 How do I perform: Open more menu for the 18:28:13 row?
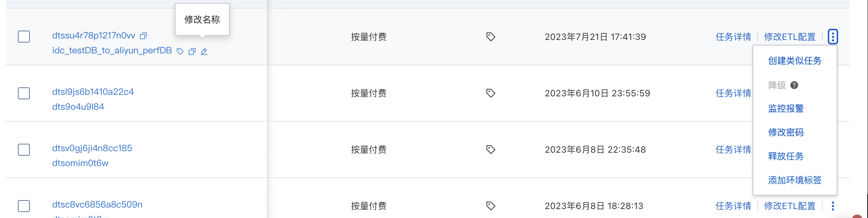coord(833,206)
